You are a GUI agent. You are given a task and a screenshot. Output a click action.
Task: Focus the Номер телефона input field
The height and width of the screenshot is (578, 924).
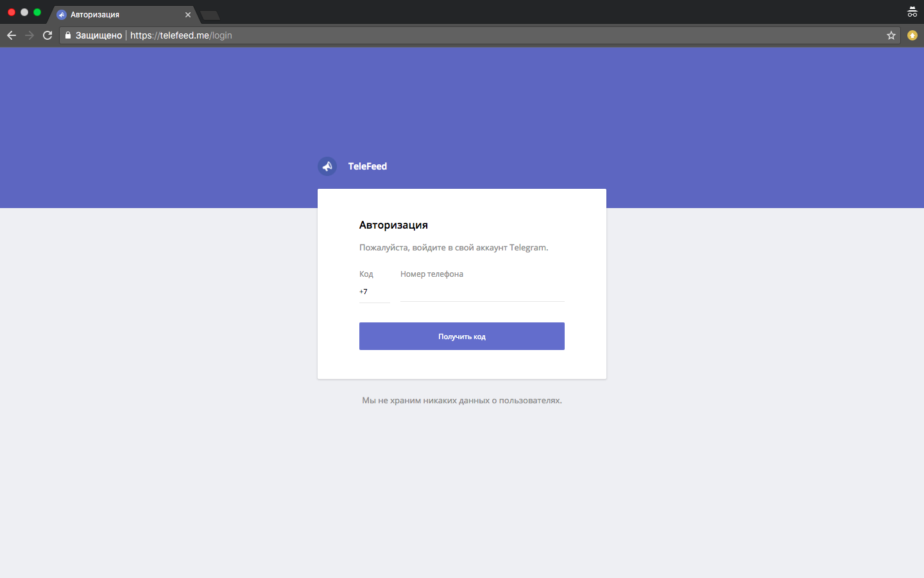(483, 292)
